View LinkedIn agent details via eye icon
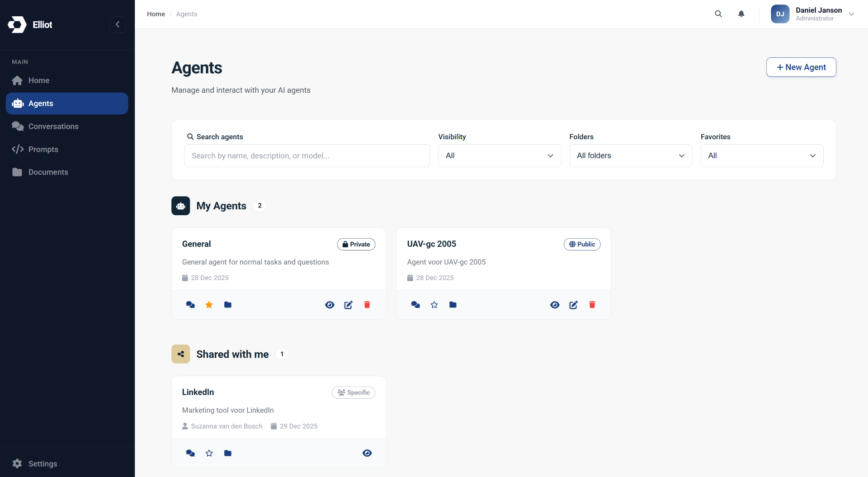The image size is (868, 477). point(367,453)
